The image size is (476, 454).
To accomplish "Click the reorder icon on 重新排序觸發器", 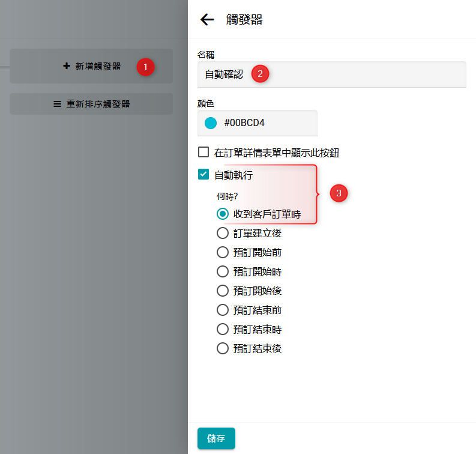I will [x=58, y=104].
